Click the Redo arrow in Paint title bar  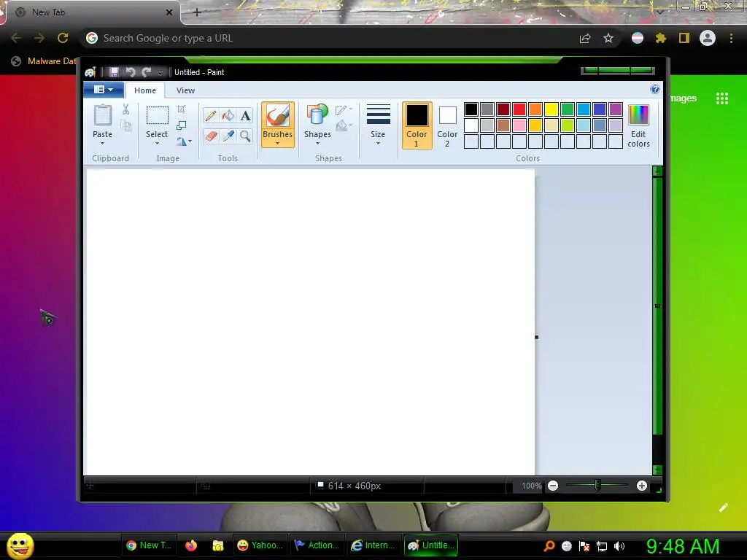[x=146, y=72]
